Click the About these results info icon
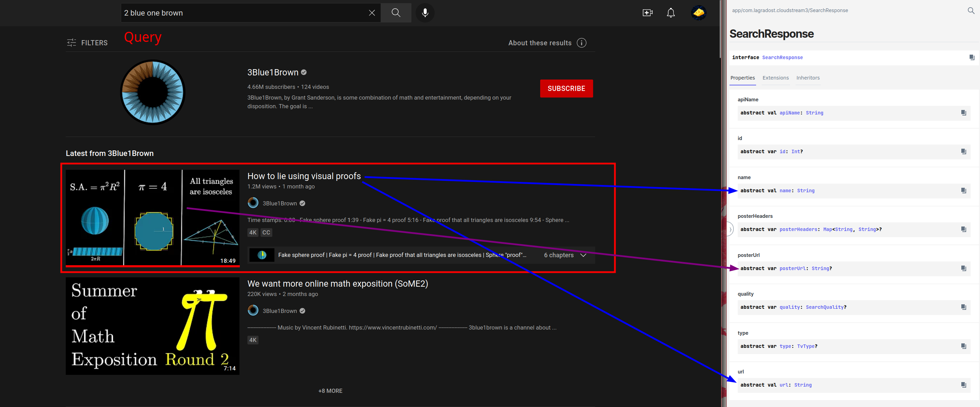The width and height of the screenshot is (980, 407). click(x=581, y=43)
